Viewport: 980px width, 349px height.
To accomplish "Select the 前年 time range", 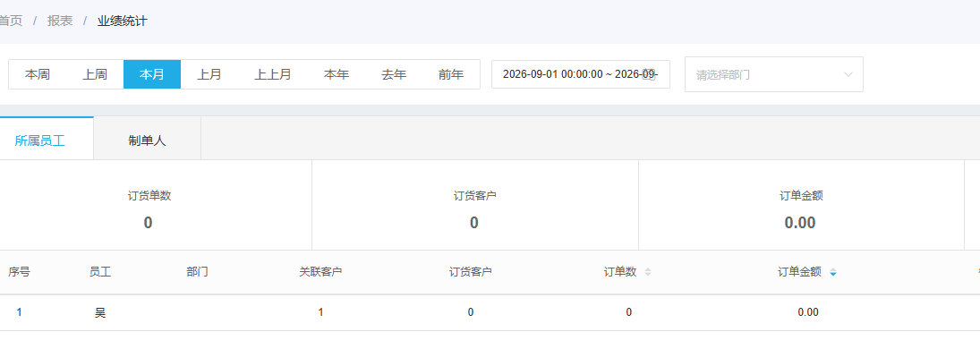I will (x=451, y=74).
